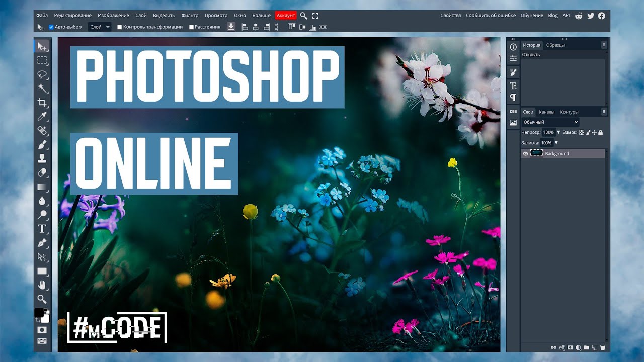Select the Move tool in the left toolbar

42,47
